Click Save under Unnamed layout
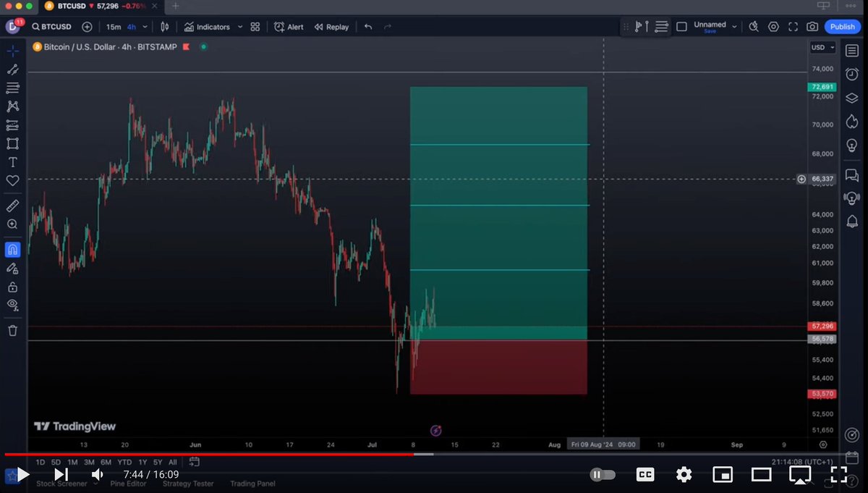Image resolution: width=868 pixels, height=493 pixels. [710, 31]
